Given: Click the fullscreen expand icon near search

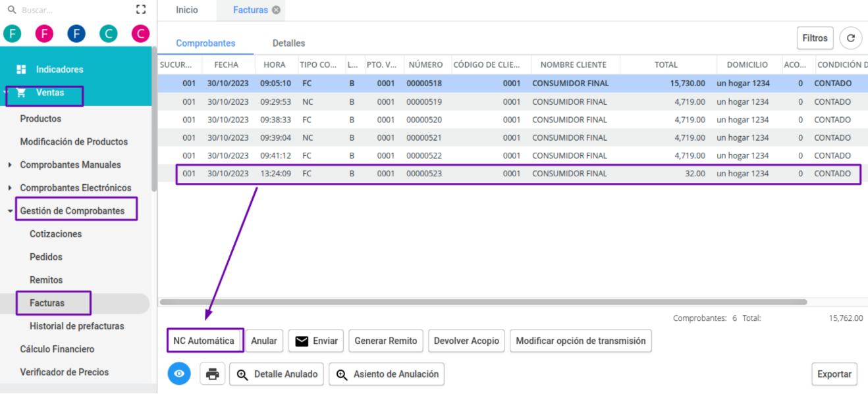Looking at the screenshot, I should coord(140,10).
